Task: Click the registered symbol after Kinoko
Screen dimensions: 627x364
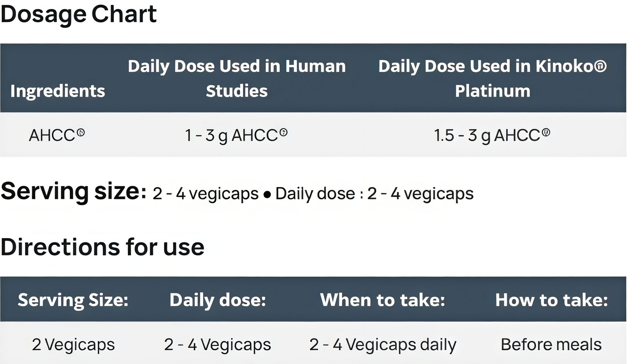Action: pyautogui.click(x=601, y=66)
